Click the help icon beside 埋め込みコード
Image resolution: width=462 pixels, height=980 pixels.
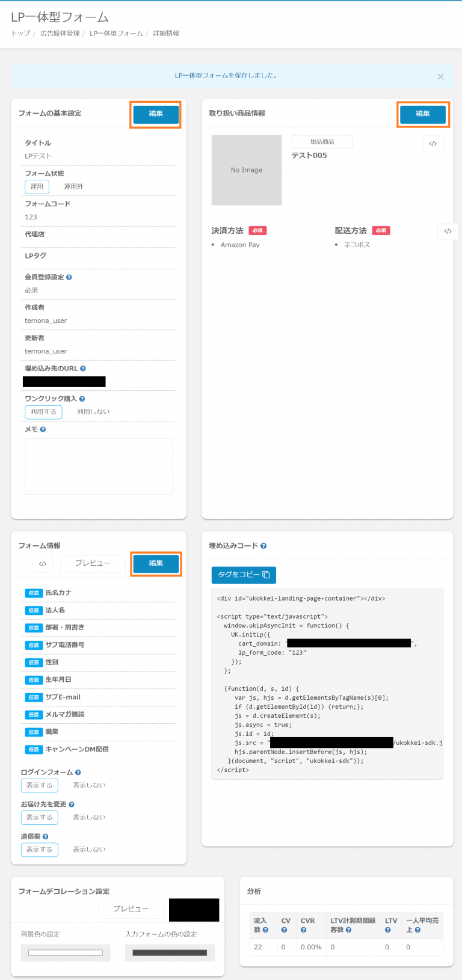point(263,546)
